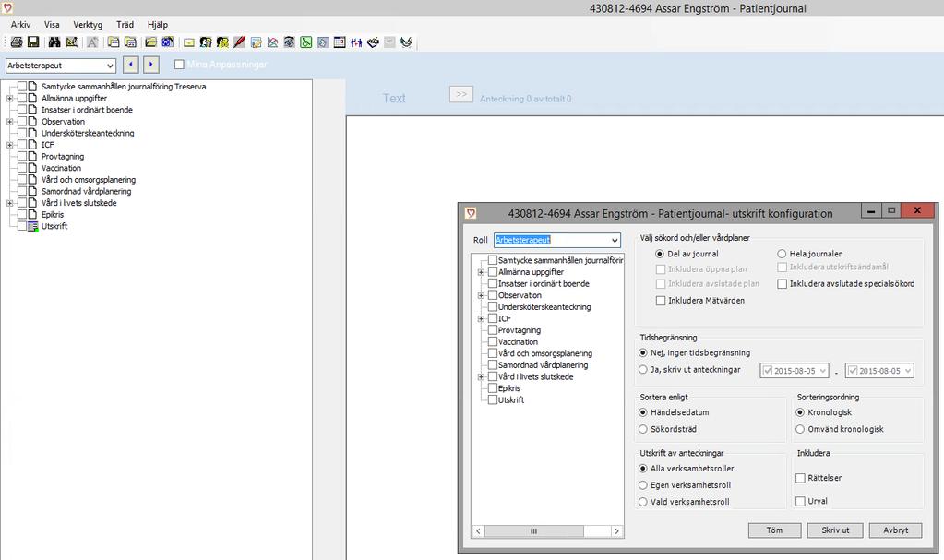Click the greyed letter A icon
The height and width of the screenshot is (560, 944).
click(92, 42)
